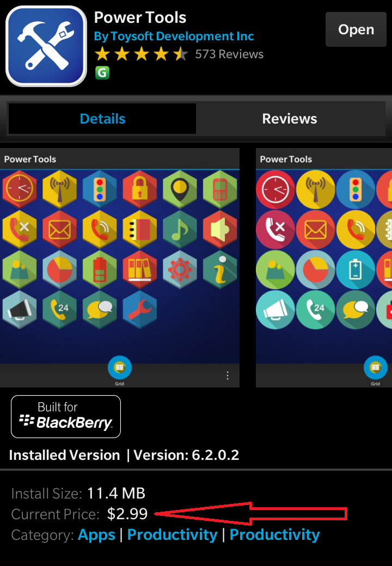
Task: Open the three-dot overflow menu in screenshot
Action: point(228,376)
